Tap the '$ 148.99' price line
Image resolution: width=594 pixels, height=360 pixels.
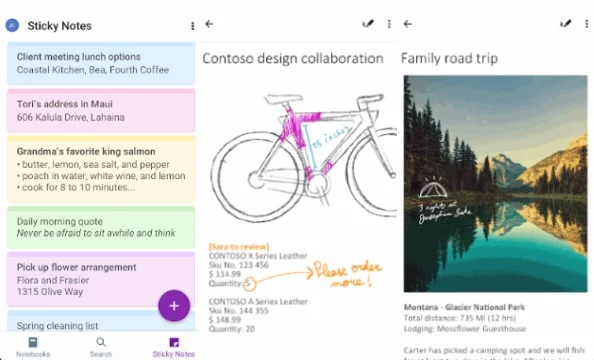point(225,320)
